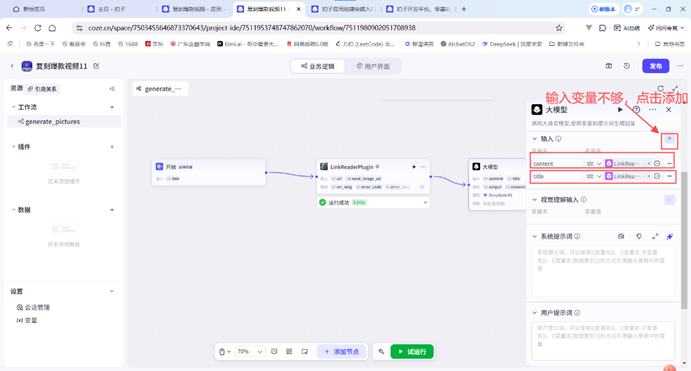Image resolution: width=691 pixels, height=371 pixels.
Task: Go back using the arrow beside project name
Action: click(12, 66)
